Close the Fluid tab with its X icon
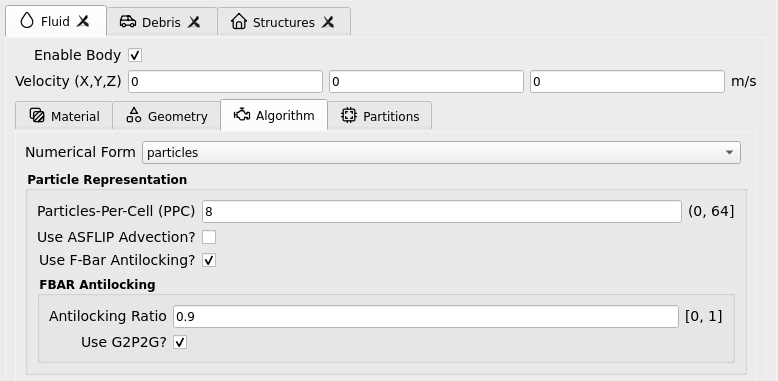The height and width of the screenshot is (381, 778). point(83,21)
